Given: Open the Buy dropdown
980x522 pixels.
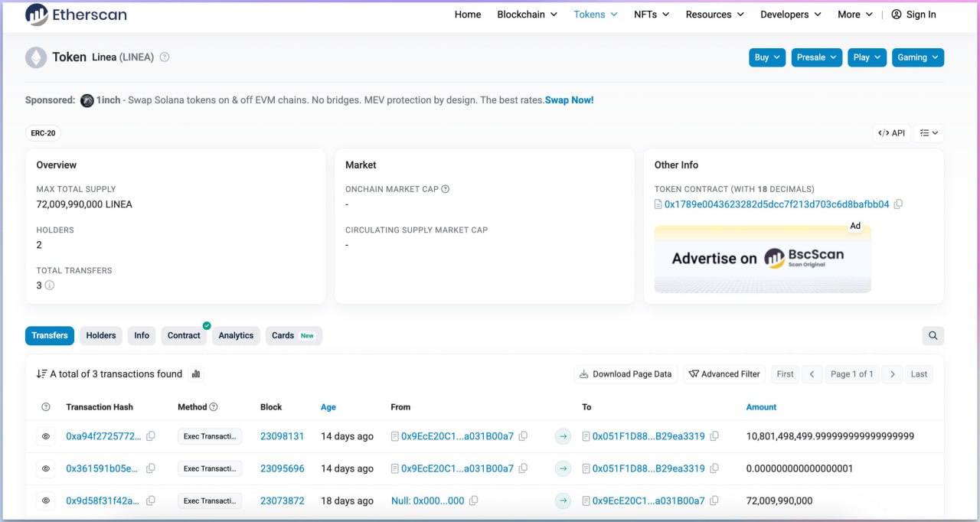Looking at the screenshot, I should (x=767, y=57).
